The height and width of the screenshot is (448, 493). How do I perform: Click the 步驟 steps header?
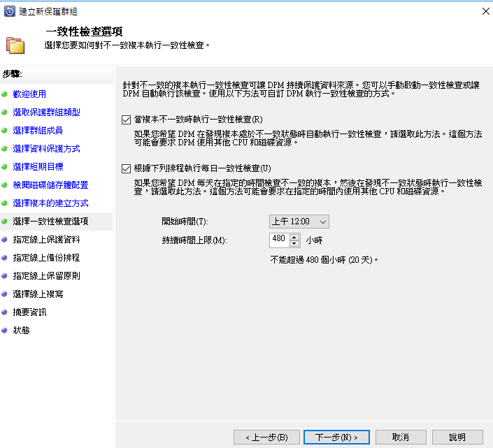point(13,74)
